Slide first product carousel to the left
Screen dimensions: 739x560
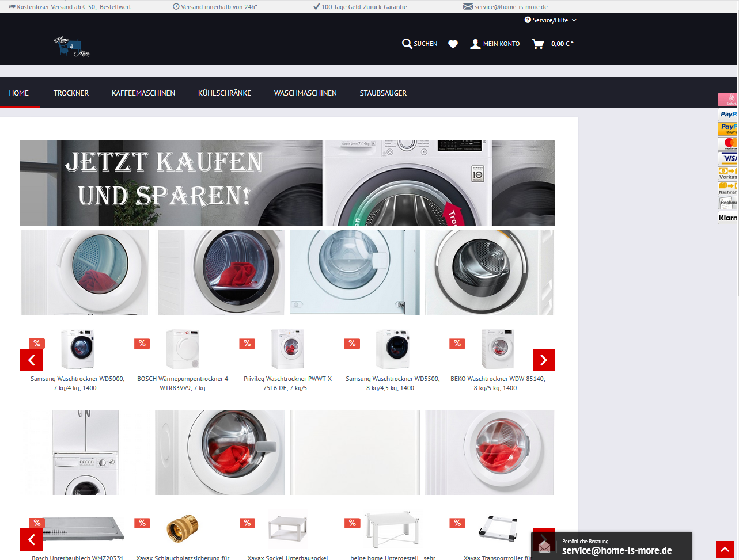coord(32,360)
